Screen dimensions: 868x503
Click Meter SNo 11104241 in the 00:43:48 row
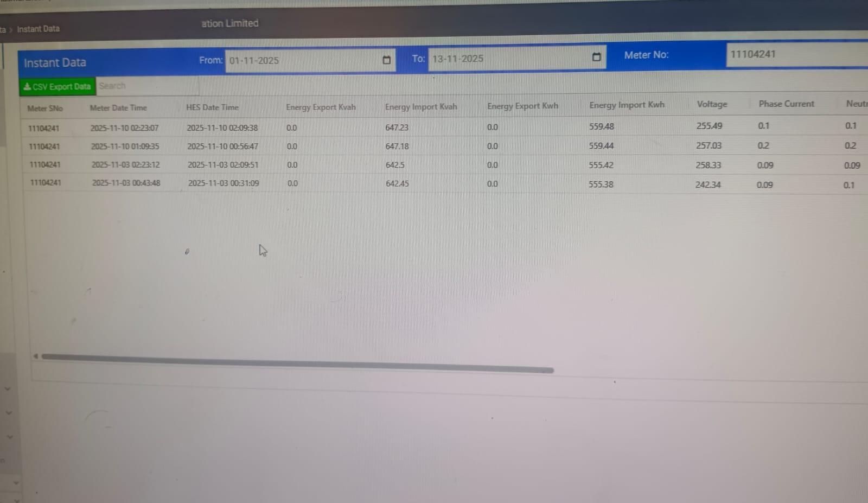pyautogui.click(x=46, y=182)
